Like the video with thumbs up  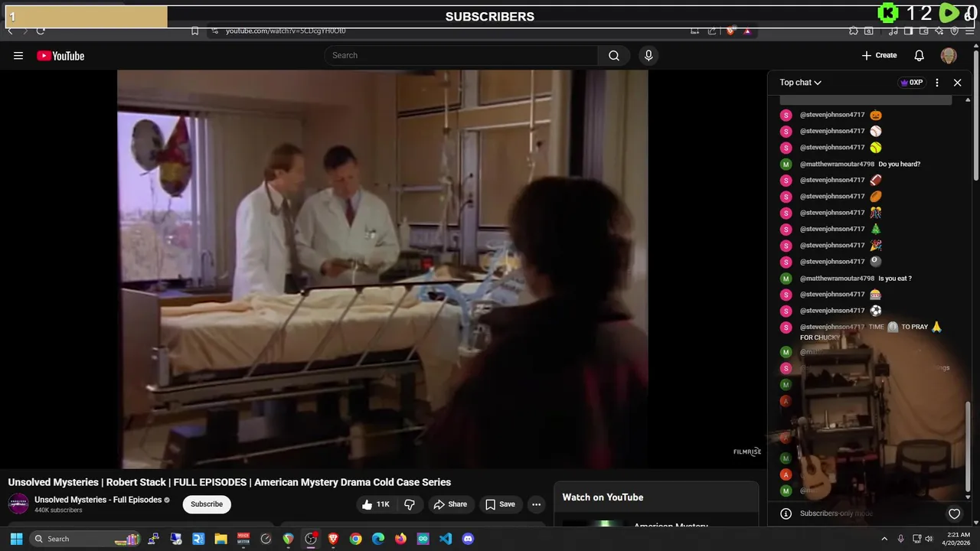point(376,504)
